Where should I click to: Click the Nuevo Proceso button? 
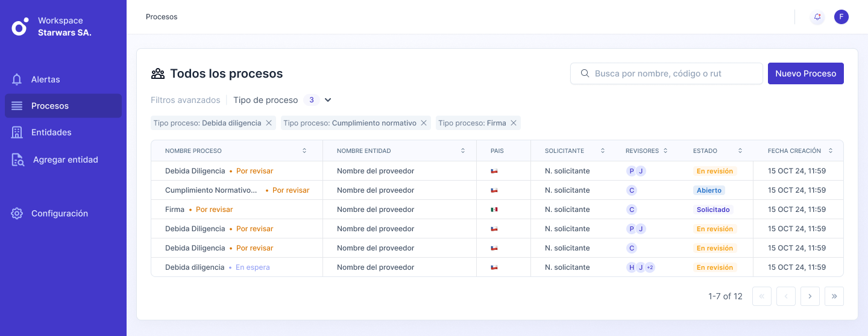click(805, 73)
